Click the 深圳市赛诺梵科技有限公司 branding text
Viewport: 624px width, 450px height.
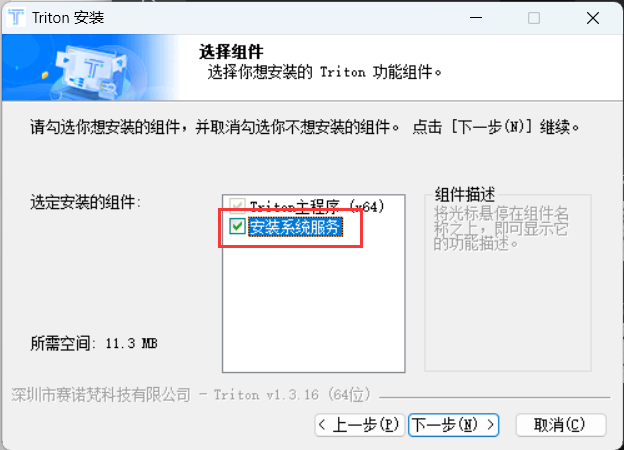pyautogui.click(x=101, y=395)
